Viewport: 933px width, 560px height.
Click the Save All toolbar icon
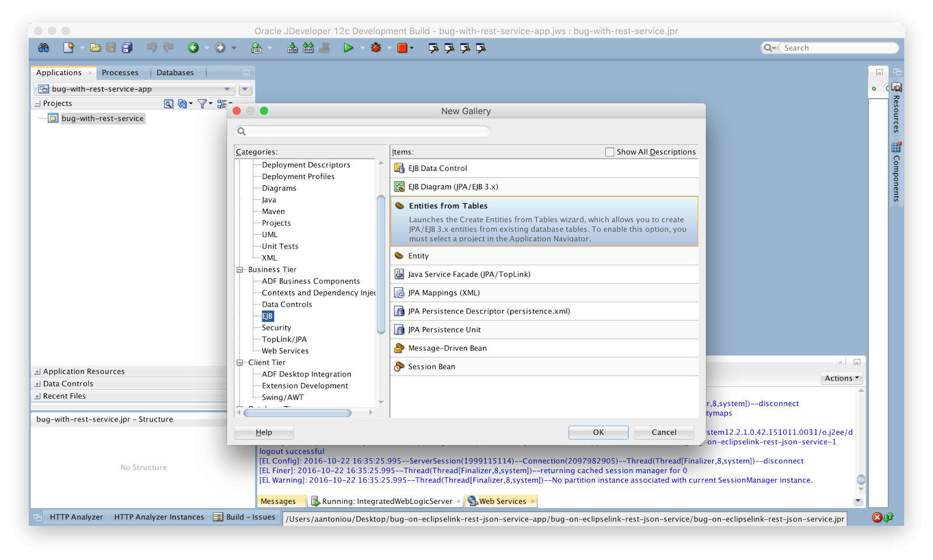click(127, 48)
